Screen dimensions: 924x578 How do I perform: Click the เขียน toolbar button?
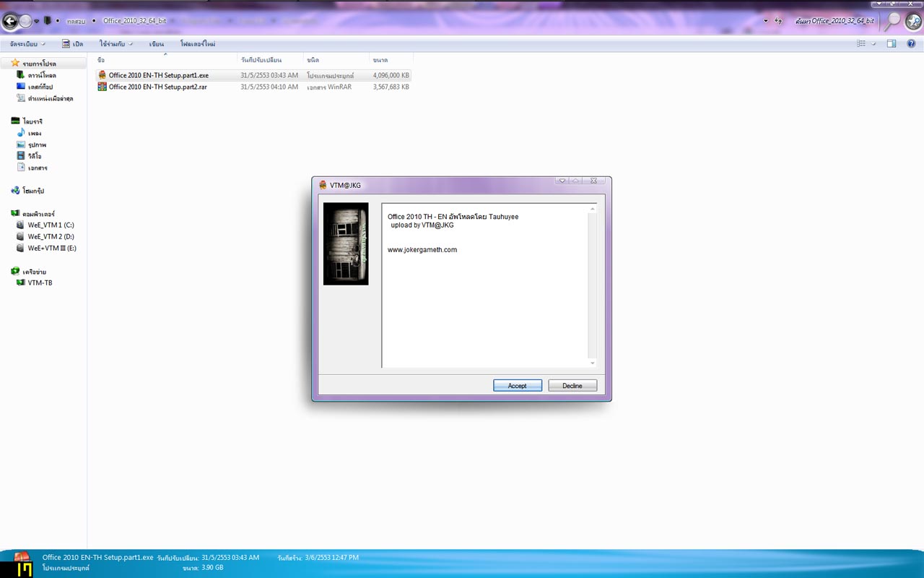157,44
